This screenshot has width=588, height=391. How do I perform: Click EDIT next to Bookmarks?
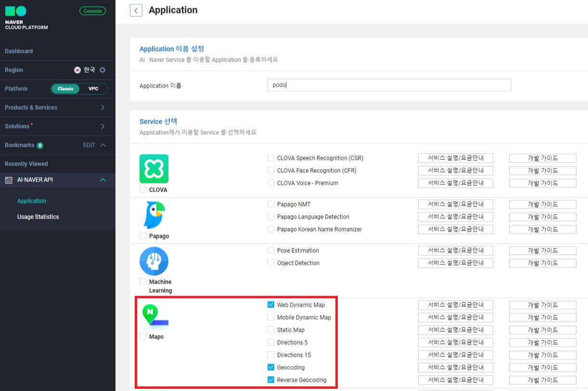[89, 145]
